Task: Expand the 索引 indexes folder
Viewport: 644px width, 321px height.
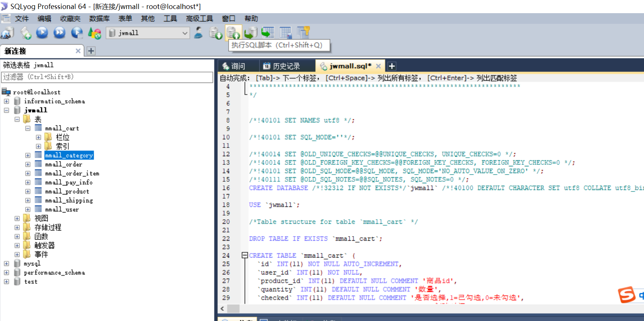Action: pos(38,146)
